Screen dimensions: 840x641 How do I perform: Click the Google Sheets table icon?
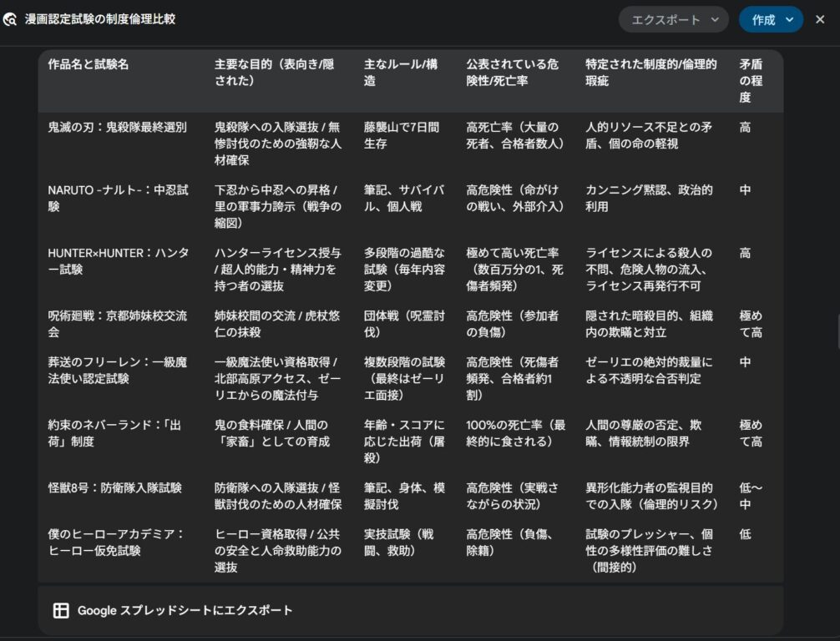click(x=61, y=610)
